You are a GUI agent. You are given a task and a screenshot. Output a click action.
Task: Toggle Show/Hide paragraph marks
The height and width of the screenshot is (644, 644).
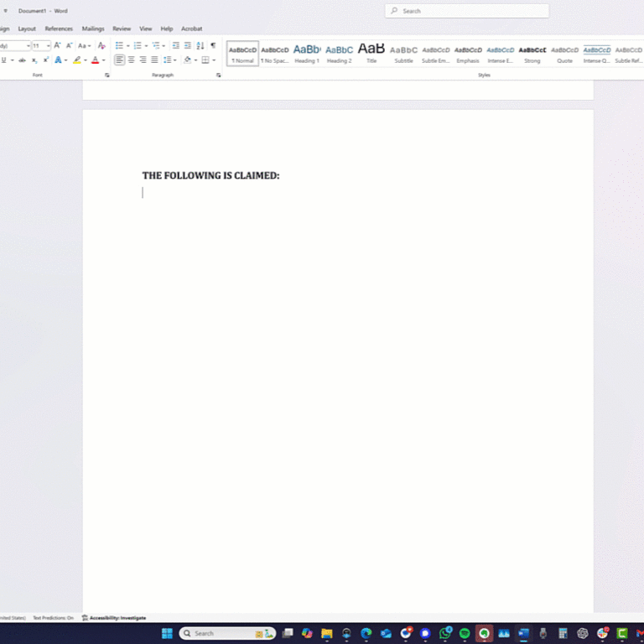(213, 45)
